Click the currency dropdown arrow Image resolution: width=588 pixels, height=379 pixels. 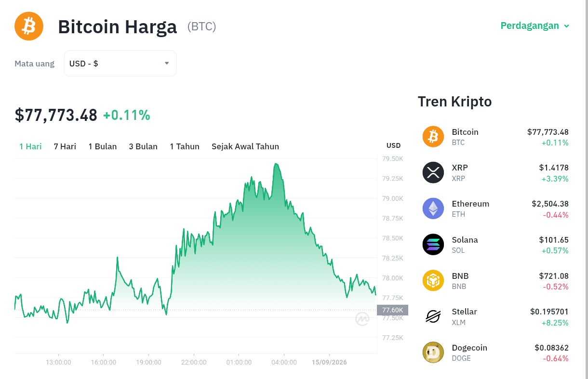[x=167, y=63]
